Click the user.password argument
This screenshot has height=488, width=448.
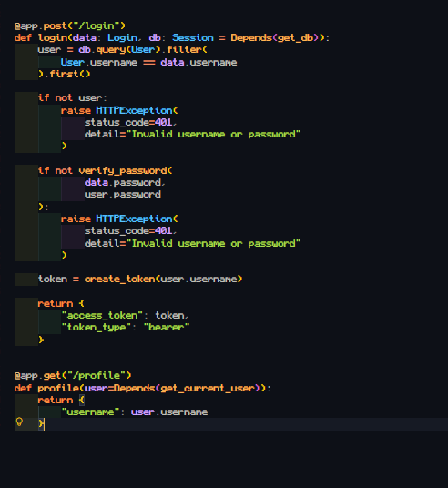click(x=123, y=195)
